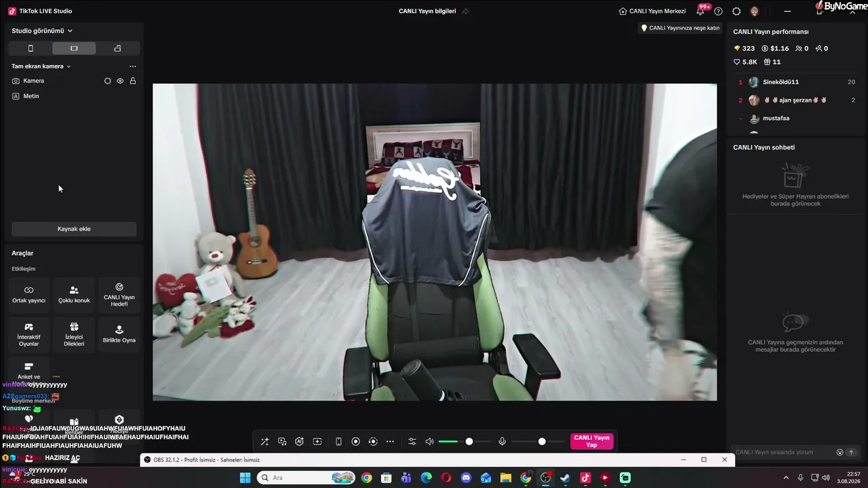Click the phone icon in bottom toolbar
This screenshot has width=868, height=488.
pos(338,441)
